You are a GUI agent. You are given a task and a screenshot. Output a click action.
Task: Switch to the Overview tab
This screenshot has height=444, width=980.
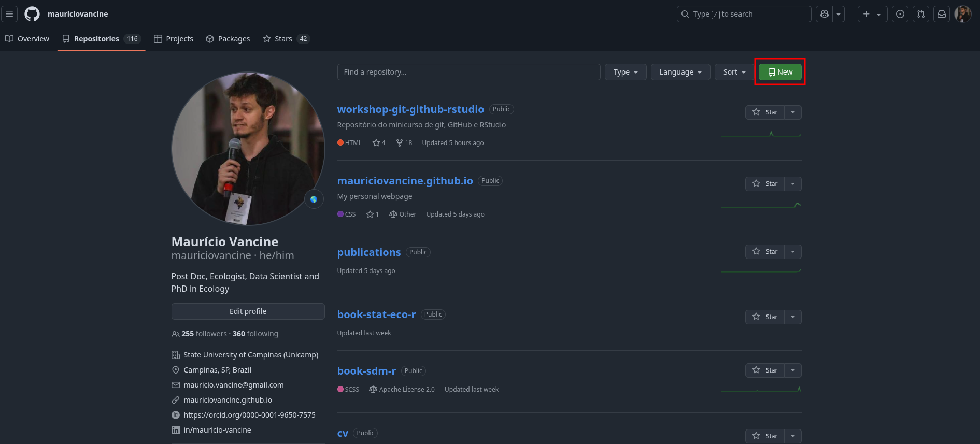coord(27,39)
